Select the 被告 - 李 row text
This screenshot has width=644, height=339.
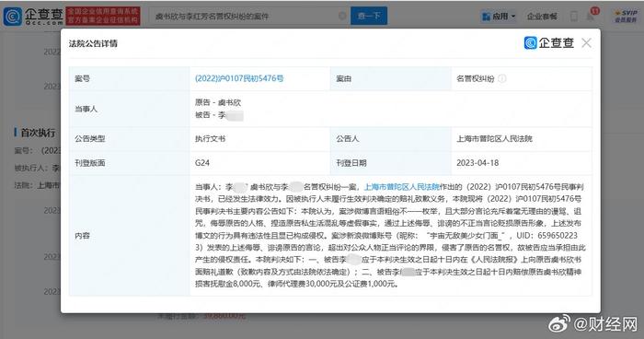click(x=219, y=115)
